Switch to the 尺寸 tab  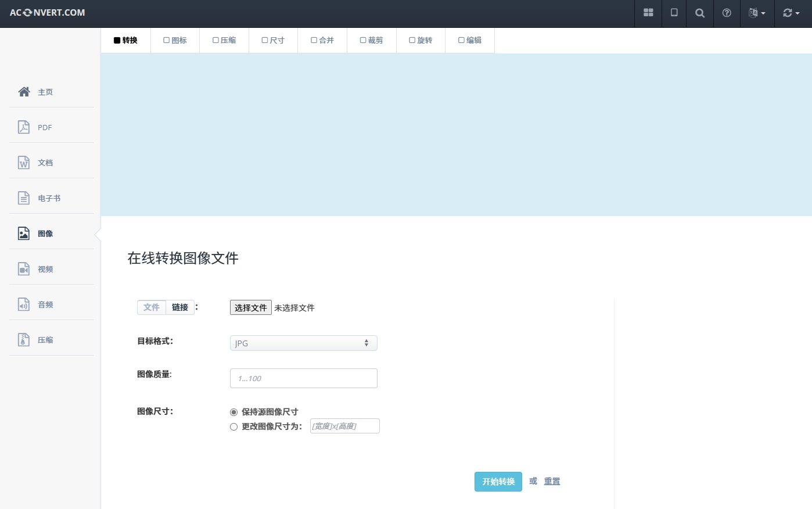point(273,40)
